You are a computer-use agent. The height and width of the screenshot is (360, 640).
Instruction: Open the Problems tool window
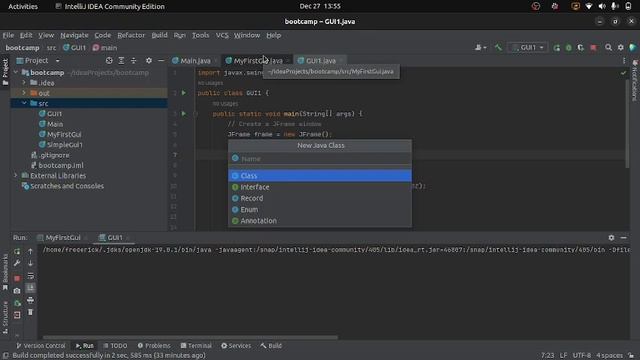[x=154, y=346]
